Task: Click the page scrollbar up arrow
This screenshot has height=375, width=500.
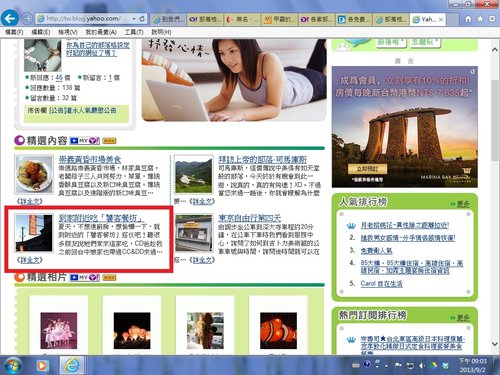Action: click(495, 50)
